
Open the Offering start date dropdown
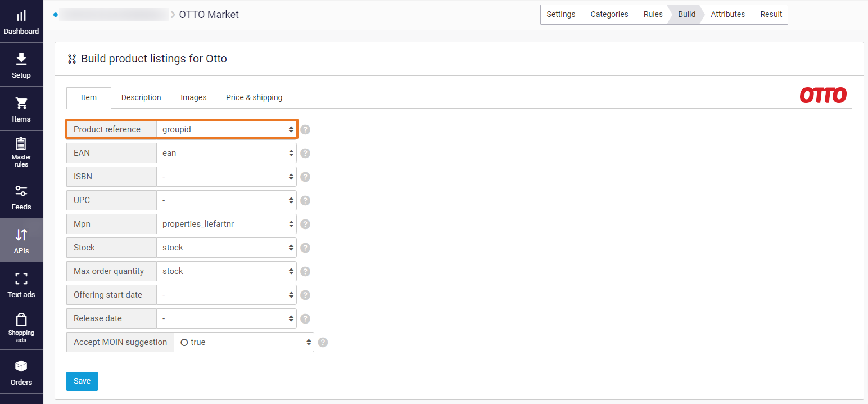pos(227,295)
